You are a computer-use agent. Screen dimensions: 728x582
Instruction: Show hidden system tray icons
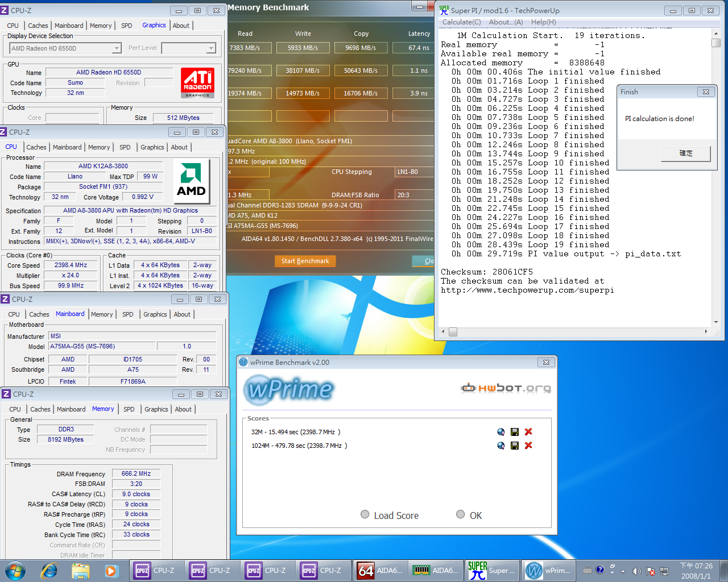623,571
